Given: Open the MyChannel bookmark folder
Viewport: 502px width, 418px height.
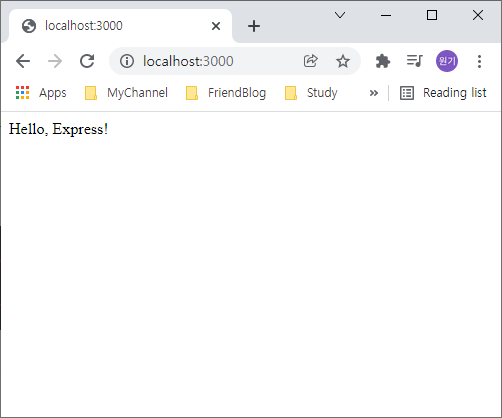Looking at the screenshot, I should pyautogui.click(x=126, y=93).
